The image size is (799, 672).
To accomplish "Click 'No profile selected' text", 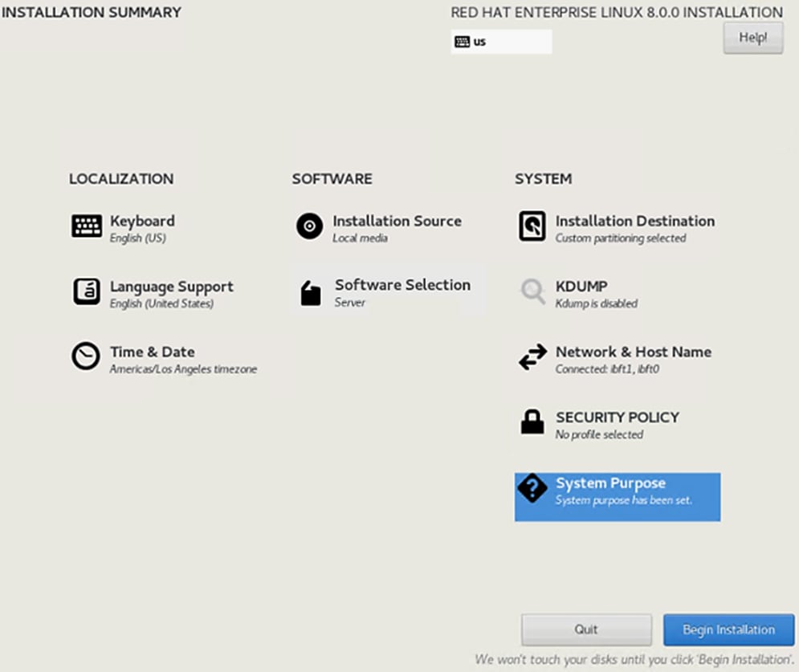I will tap(599, 434).
